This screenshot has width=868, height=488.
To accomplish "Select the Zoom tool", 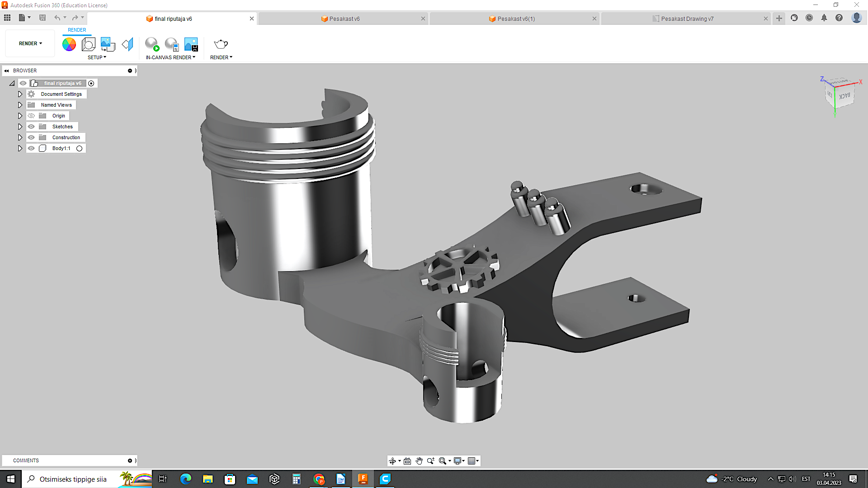I will pos(431,461).
